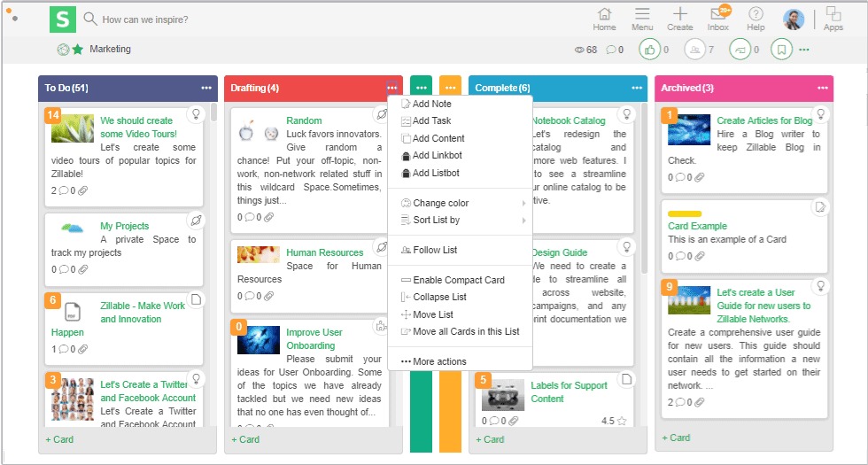This screenshot has height=465, width=868.
Task: Add a card to the Archived list
Action: (676, 438)
